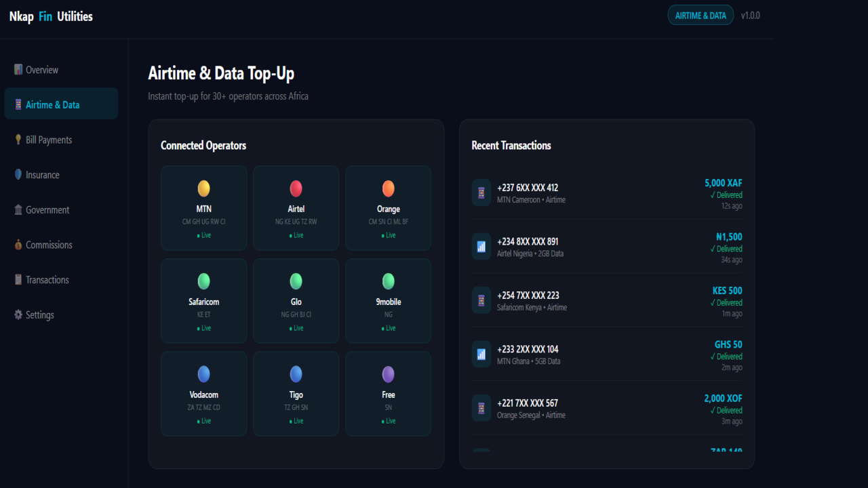The width and height of the screenshot is (868, 488).
Task: Click the airtime icon for +254 transaction
Action: pyautogui.click(x=481, y=300)
